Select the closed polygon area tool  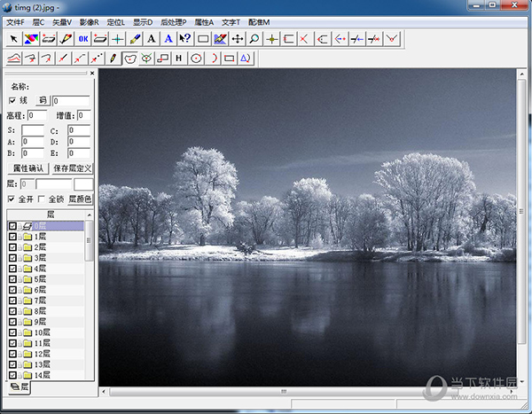click(129, 59)
